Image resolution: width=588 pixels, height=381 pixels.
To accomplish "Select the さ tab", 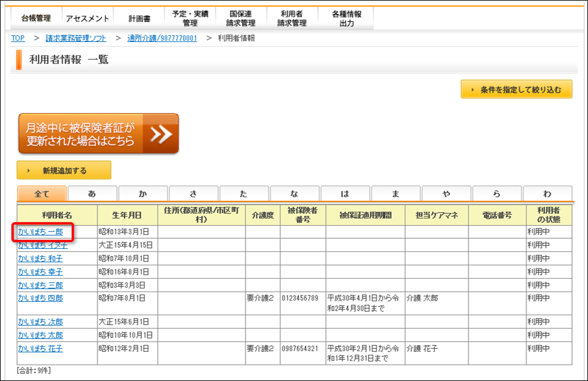I will [x=194, y=194].
